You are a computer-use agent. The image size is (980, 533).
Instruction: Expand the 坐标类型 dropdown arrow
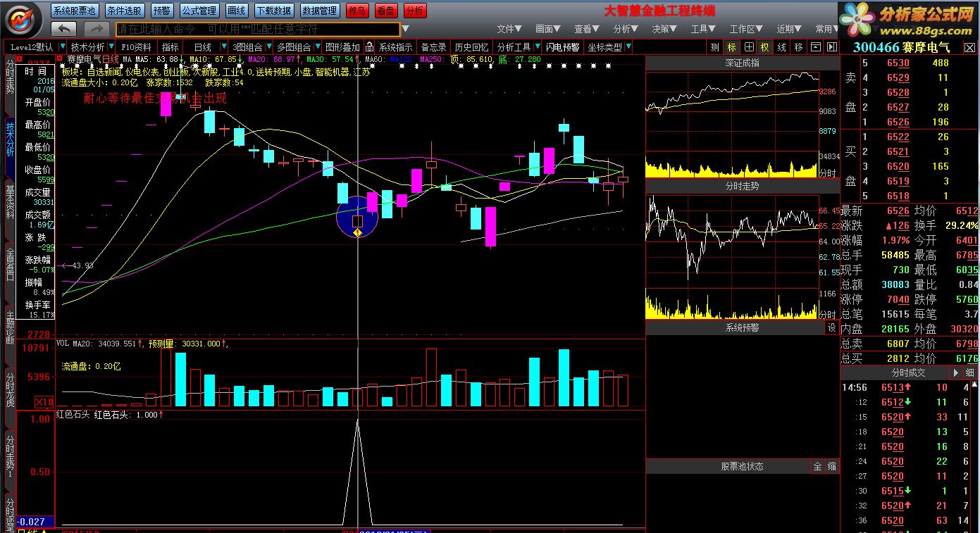click(628, 47)
